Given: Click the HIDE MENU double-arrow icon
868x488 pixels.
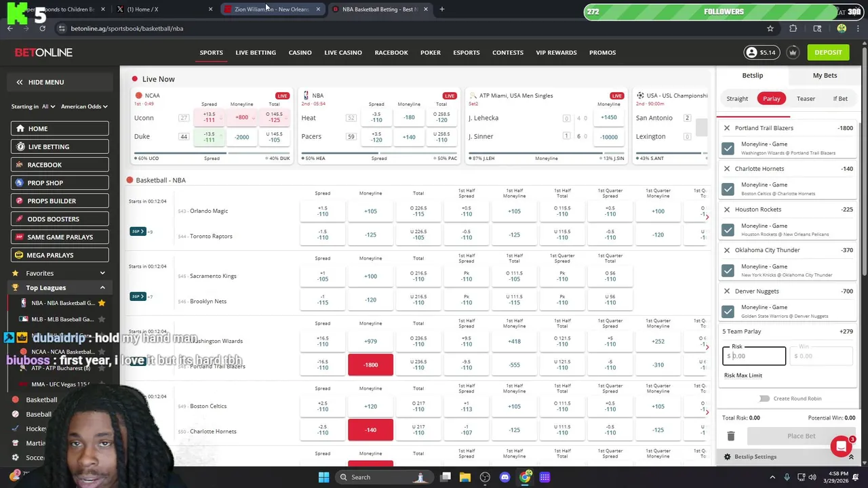Looking at the screenshot, I should click(x=20, y=82).
